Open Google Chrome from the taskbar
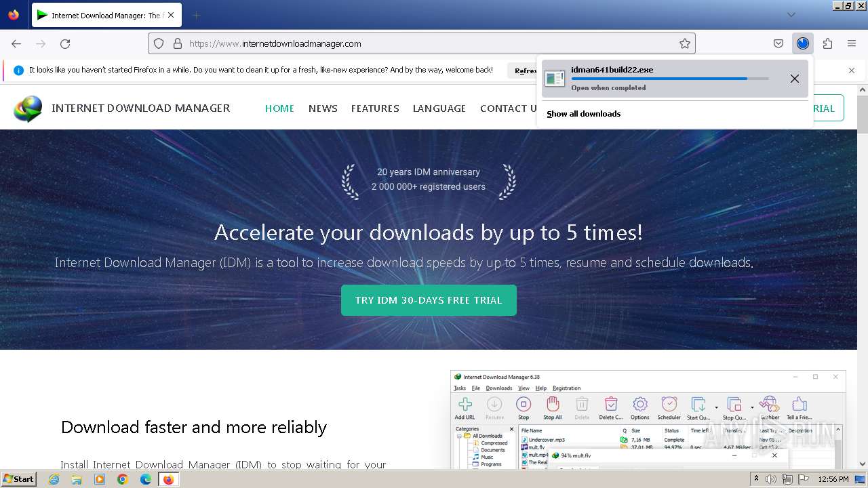 [x=123, y=479]
